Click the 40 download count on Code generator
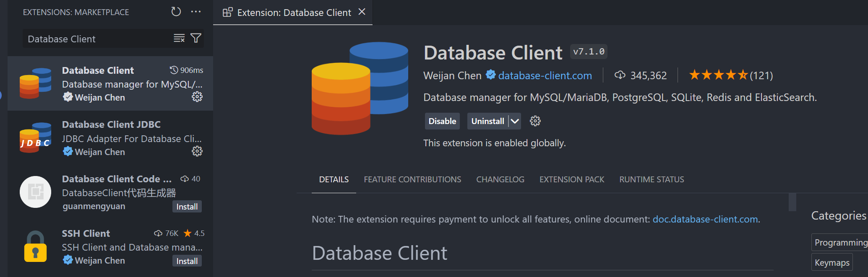Screen dimensions: 868x277 click(x=190, y=179)
